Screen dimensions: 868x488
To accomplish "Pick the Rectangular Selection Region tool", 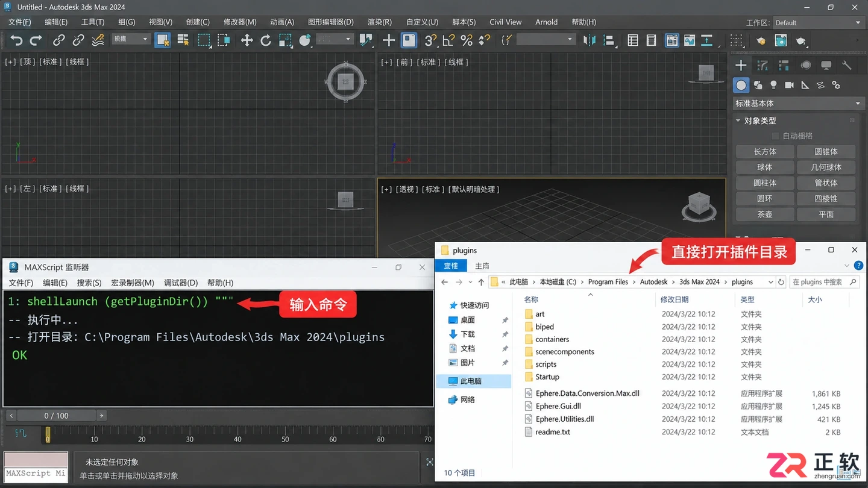I will (204, 40).
